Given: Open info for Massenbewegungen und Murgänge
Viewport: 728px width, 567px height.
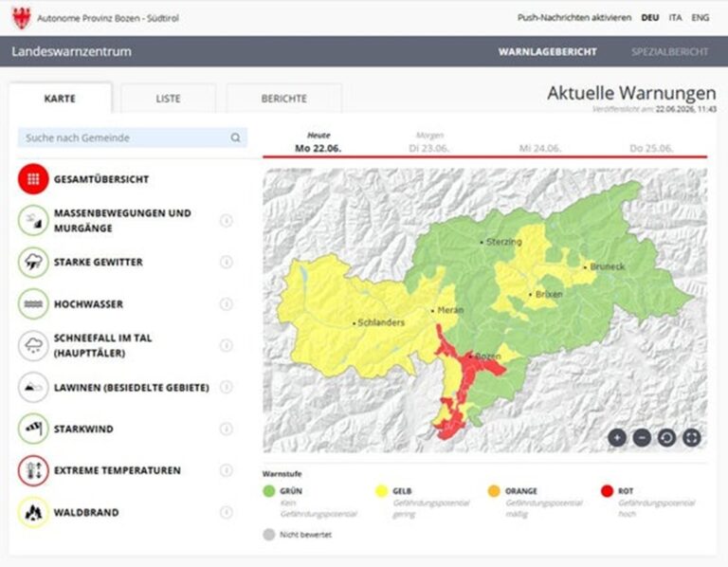Looking at the screenshot, I should click(x=227, y=221).
